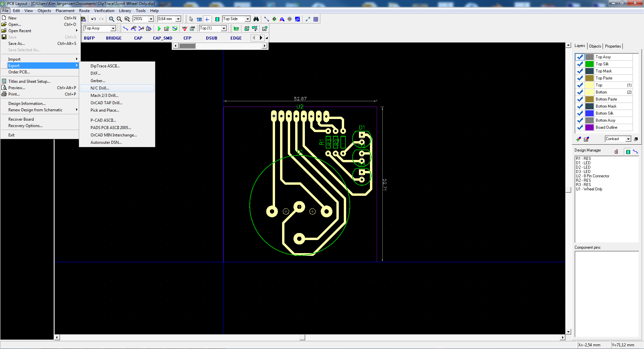644x349 pixels.
Task: Select the Measure ruler tool
Action: [199, 19]
